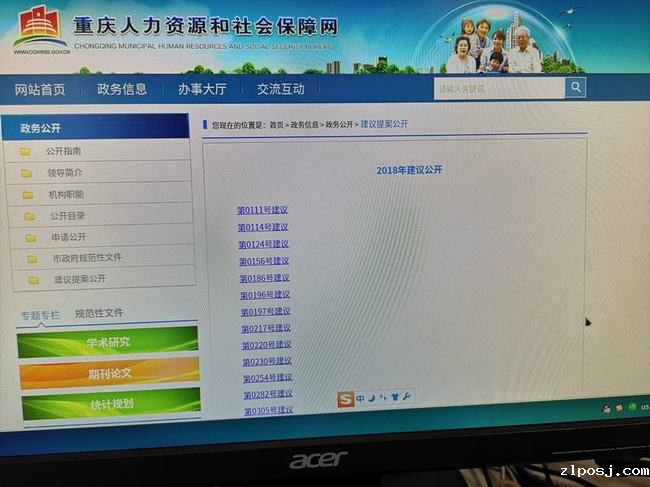This screenshot has width=650, height=487.
Task: Click the orange 期刊论文 banner button
Action: [110, 373]
